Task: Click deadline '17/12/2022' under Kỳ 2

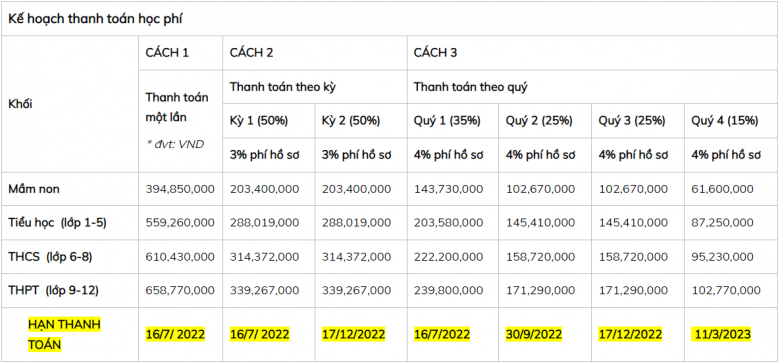Action: 354,334
